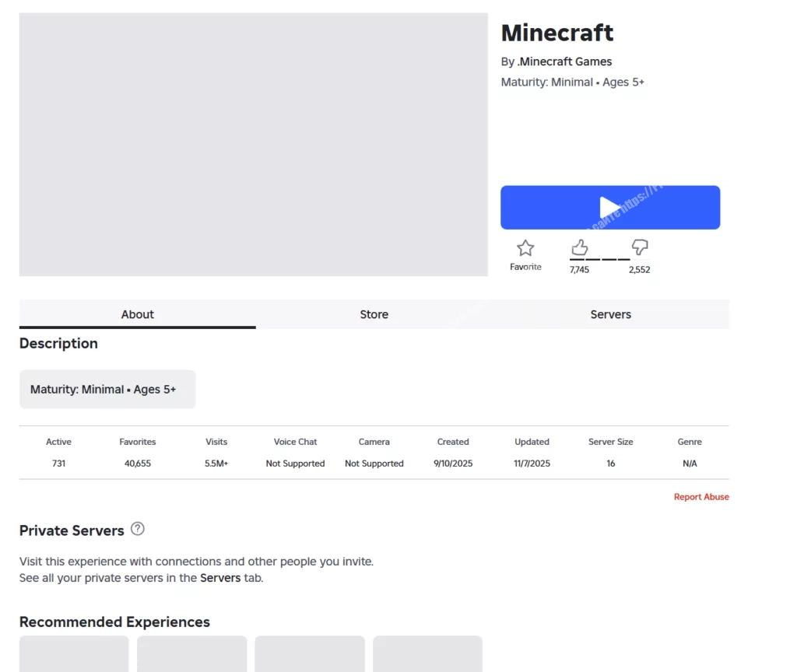797x672 pixels.
Task: Click the Report Abuse link
Action: click(x=701, y=497)
